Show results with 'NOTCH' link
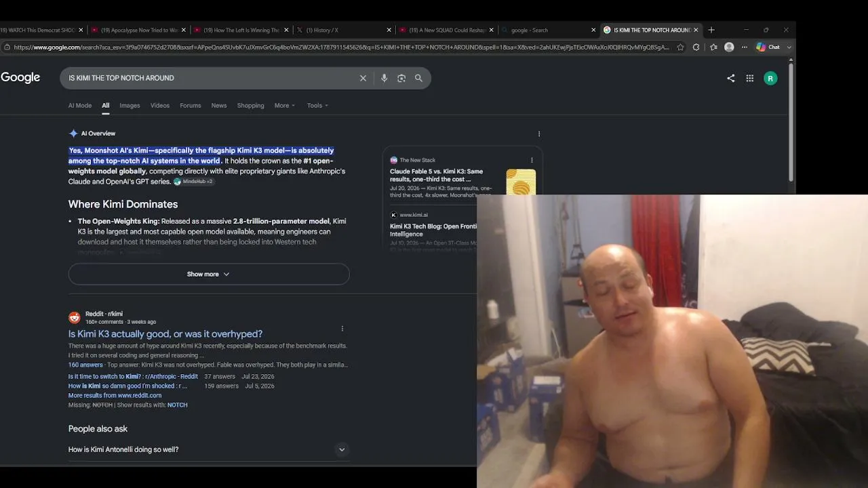This screenshot has width=868, height=488. point(177,405)
